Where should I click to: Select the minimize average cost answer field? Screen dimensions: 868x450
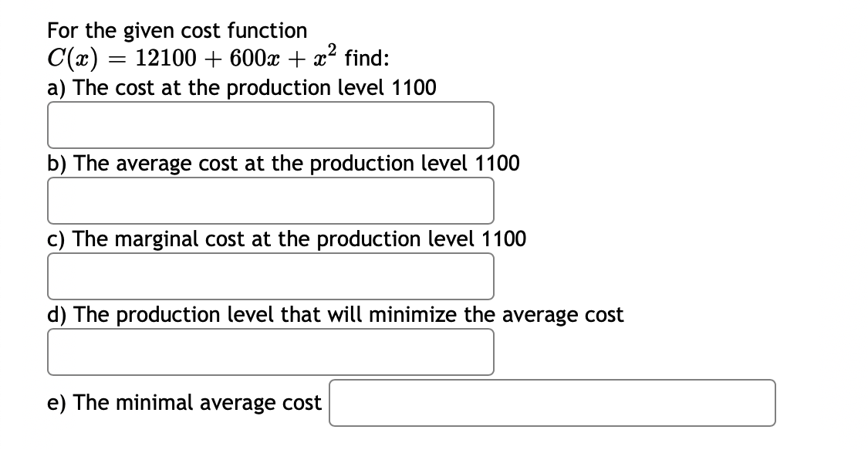(x=270, y=351)
